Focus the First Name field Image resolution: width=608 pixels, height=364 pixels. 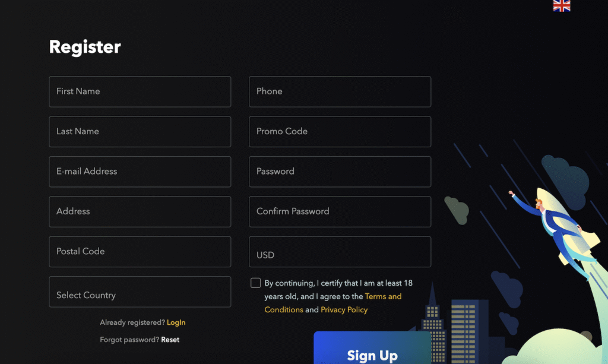(140, 91)
